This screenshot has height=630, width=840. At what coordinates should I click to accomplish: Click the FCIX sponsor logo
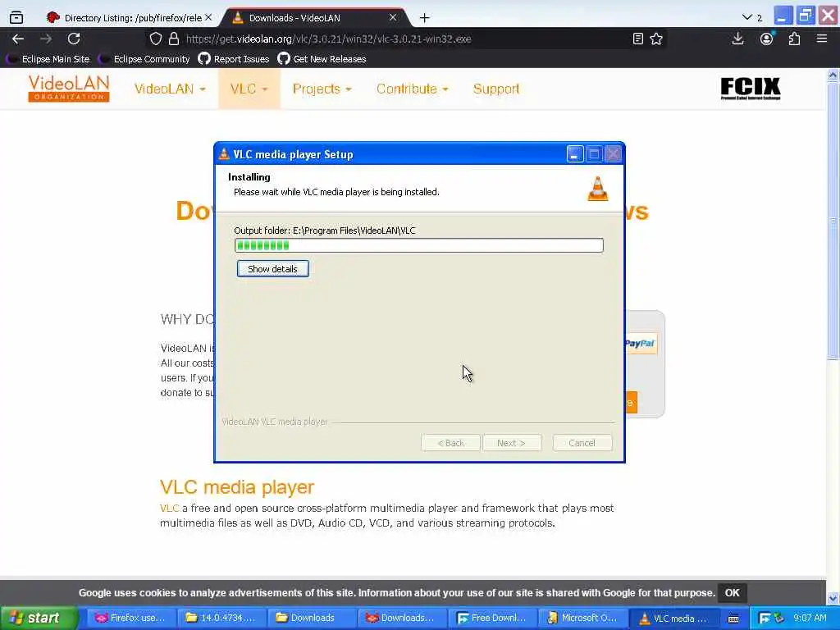[751, 89]
